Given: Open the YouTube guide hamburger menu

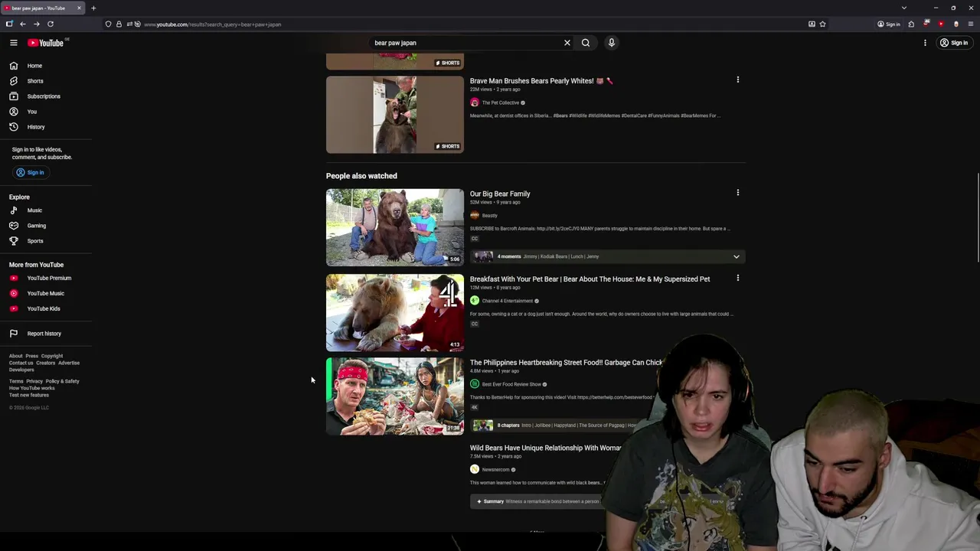Looking at the screenshot, I should pyautogui.click(x=14, y=43).
